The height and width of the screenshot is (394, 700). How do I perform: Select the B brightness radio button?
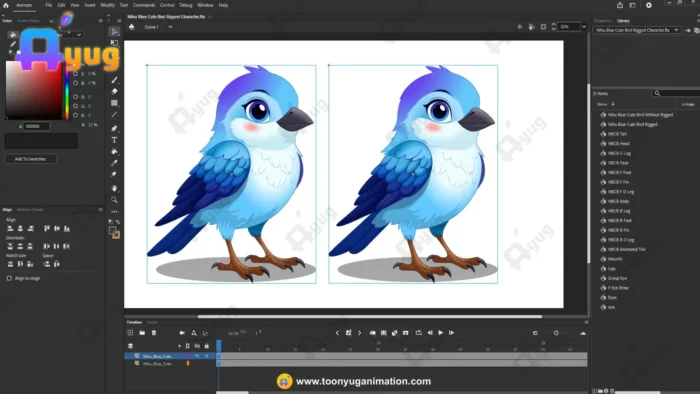[x=75, y=83]
